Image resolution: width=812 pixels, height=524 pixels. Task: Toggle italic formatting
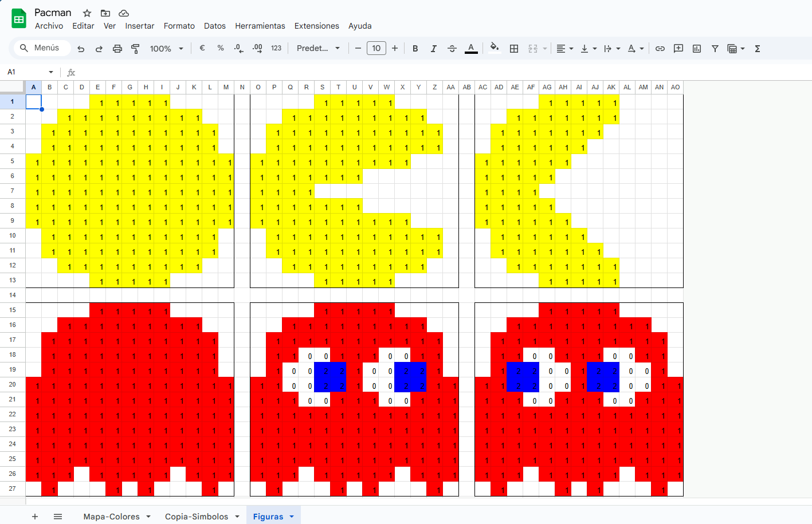(434, 49)
